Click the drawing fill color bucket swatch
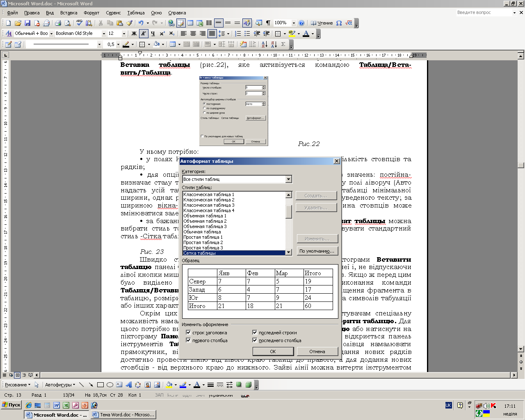 (169, 385)
